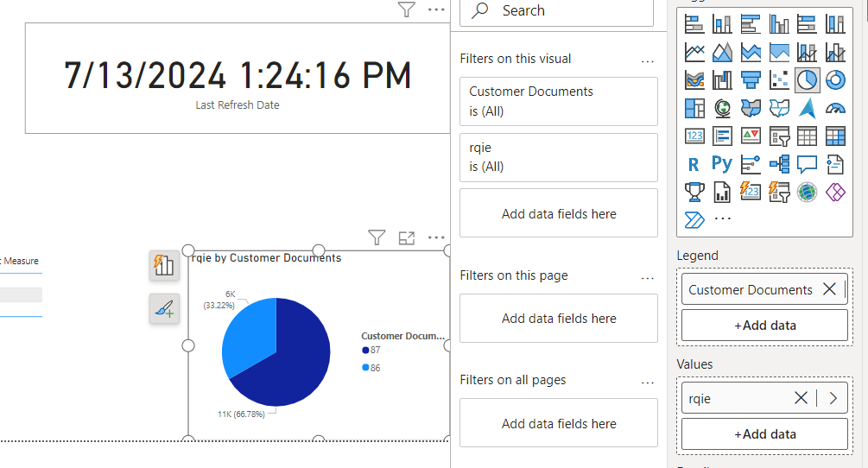Open Filters on this page options menu
This screenshot has height=468, width=868.
[647, 278]
